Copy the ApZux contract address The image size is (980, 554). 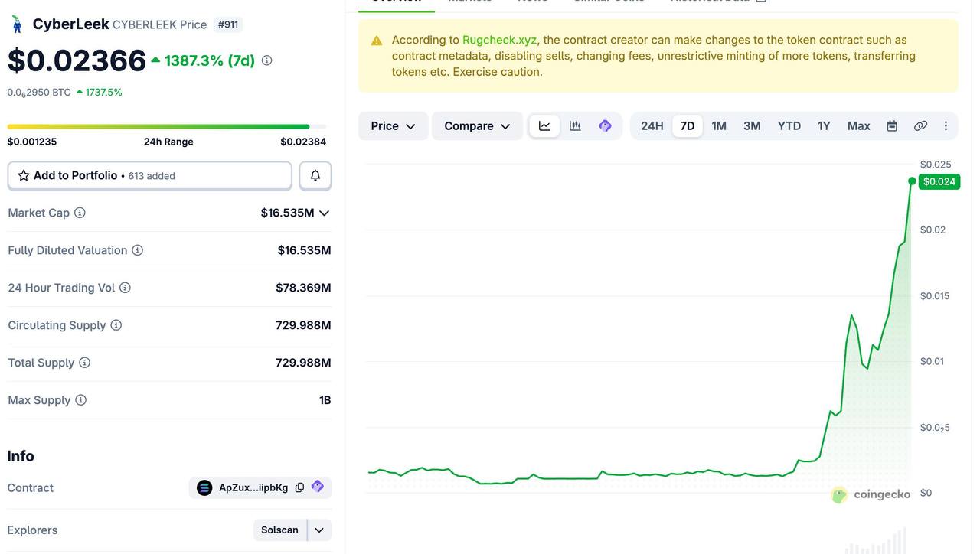(x=299, y=487)
